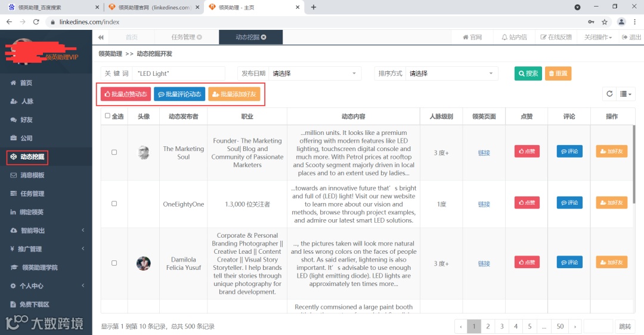Switch to the 任务管理 page tab

pyautogui.click(x=187, y=37)
